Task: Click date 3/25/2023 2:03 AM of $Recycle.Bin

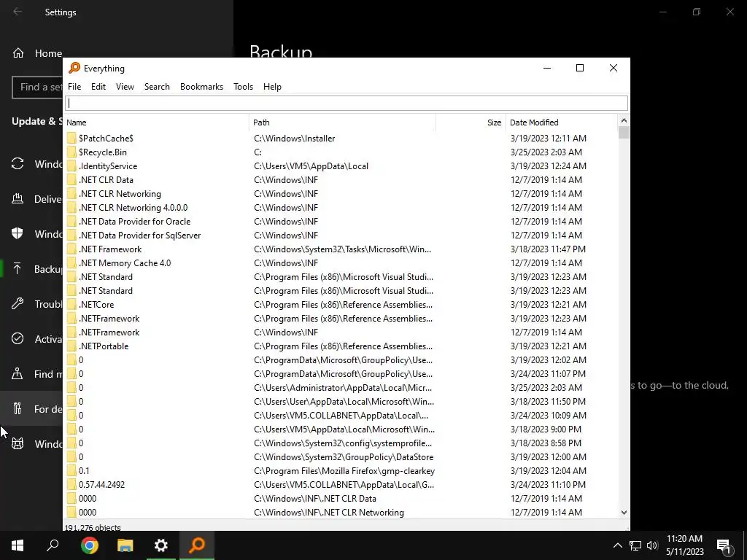Action: (546, 152)
